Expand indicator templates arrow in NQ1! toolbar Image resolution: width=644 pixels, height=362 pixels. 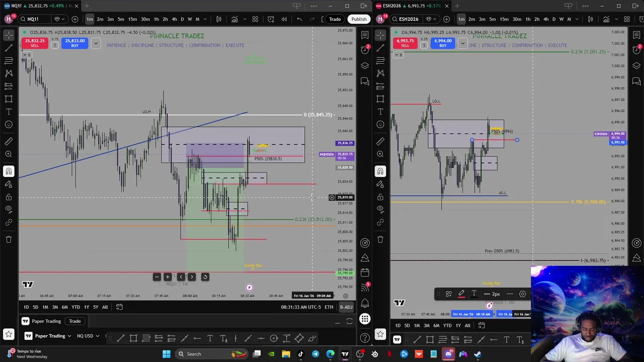coord(245,19)
